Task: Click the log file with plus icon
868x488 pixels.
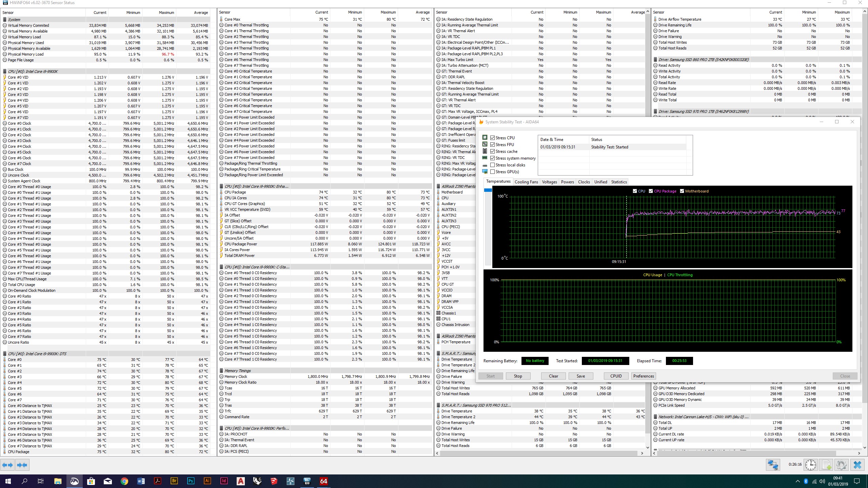Action: tap(827, 465)
